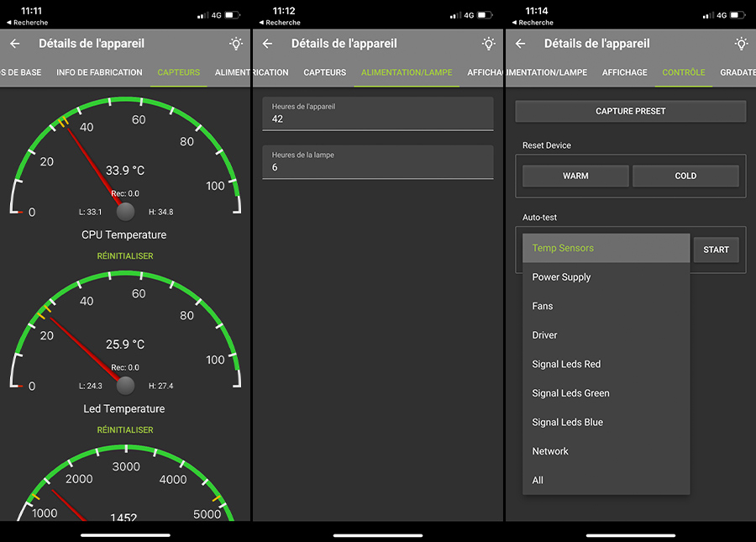
Task: Tap the CPU Temperature label
Action: 124,234
